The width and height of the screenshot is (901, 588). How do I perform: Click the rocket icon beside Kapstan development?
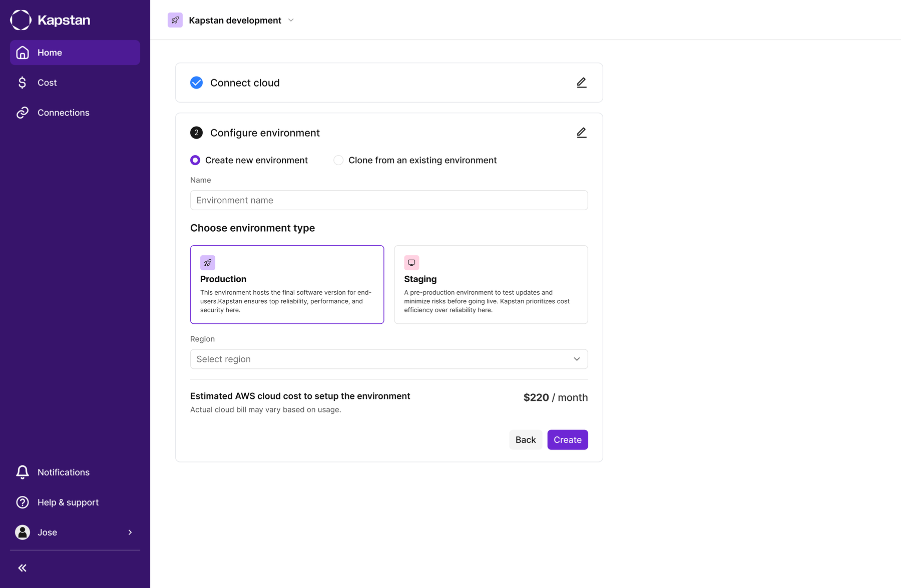[x=175, y=20]
